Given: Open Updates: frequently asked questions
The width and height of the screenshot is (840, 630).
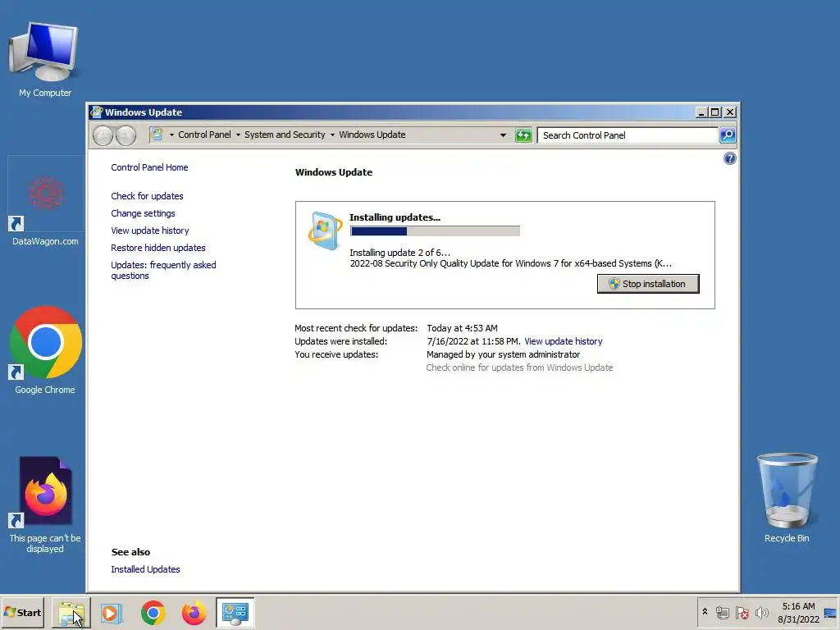Looking at the screenshot, I should click(163, 270).
